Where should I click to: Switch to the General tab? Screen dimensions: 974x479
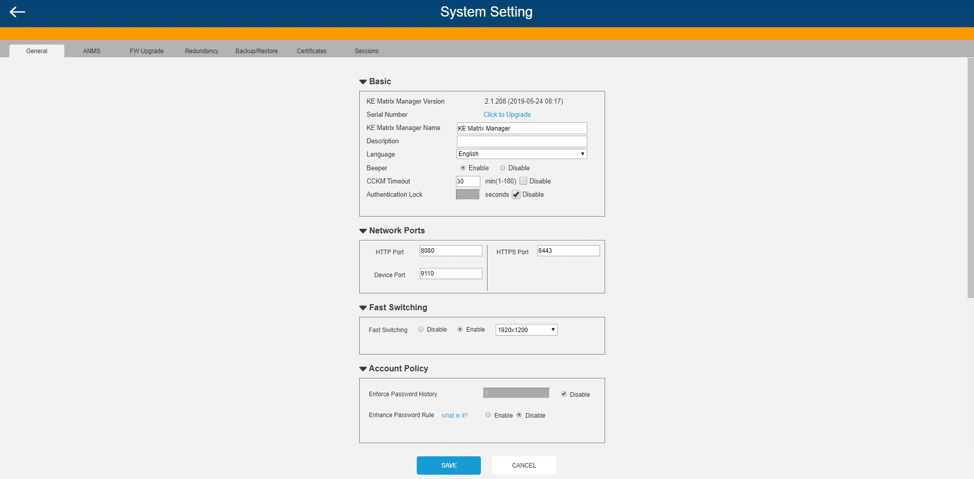coord(37,51)
